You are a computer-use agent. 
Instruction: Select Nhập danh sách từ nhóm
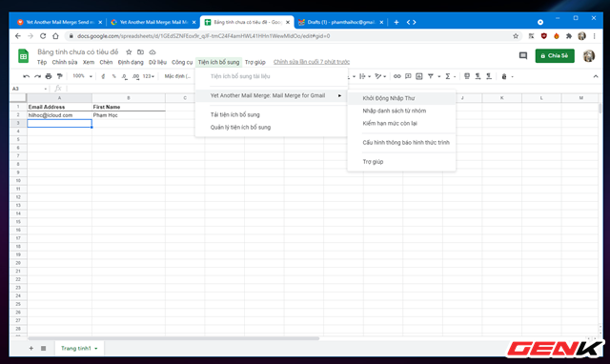(401, 111)
